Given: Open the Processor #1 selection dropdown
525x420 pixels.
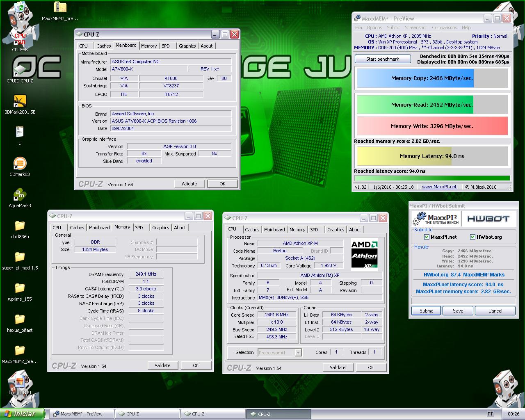Looking at the screenshot, I should coord(298,352).
